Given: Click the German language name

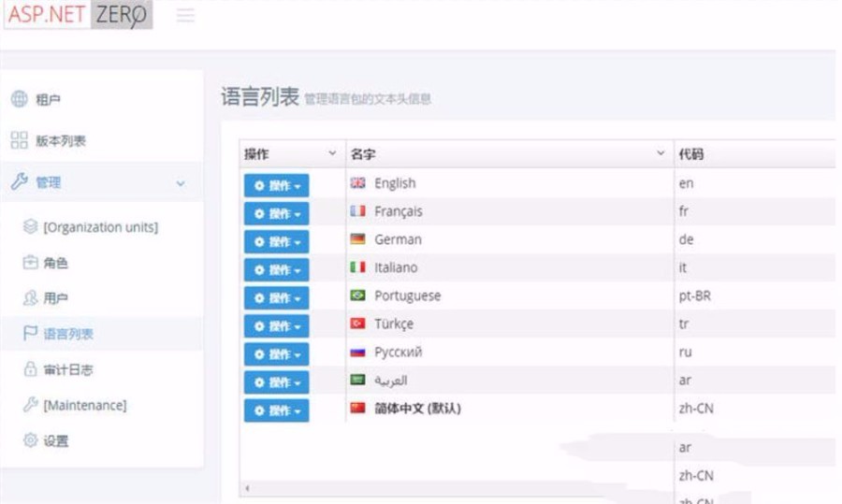Looking at the screenshot, I should point(398,239).
